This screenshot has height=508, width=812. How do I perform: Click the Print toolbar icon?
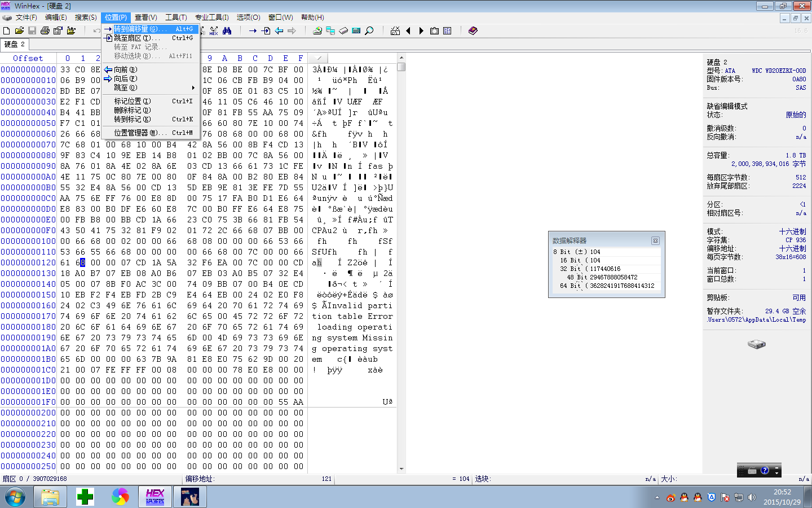click(45, 30)
